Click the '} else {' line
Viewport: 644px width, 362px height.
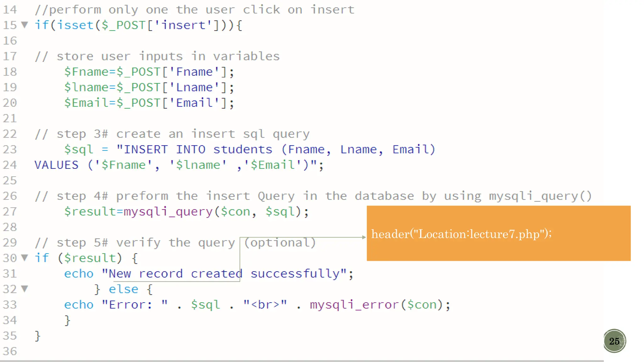[x=124, y=289]
